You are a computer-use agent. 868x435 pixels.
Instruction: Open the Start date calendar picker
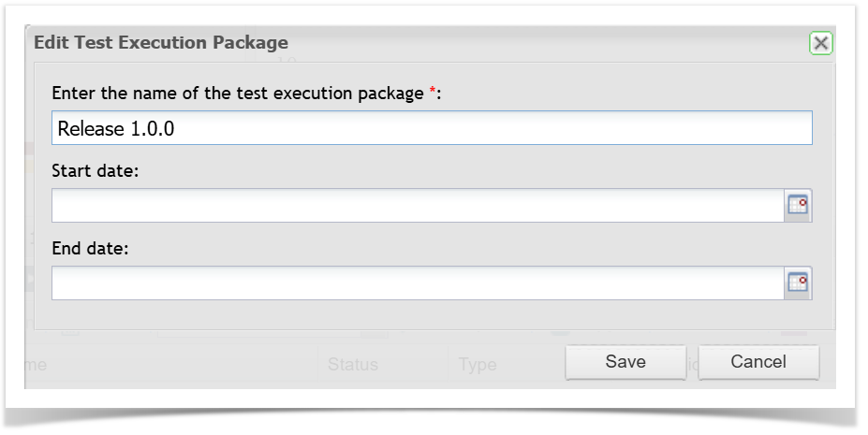pyautogui.click(x=798, y=206)
